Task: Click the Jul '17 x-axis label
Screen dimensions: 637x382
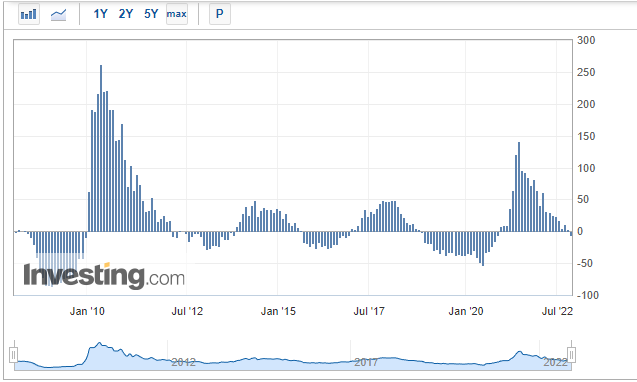Action: pyautogui.click(x=369, y=312)
